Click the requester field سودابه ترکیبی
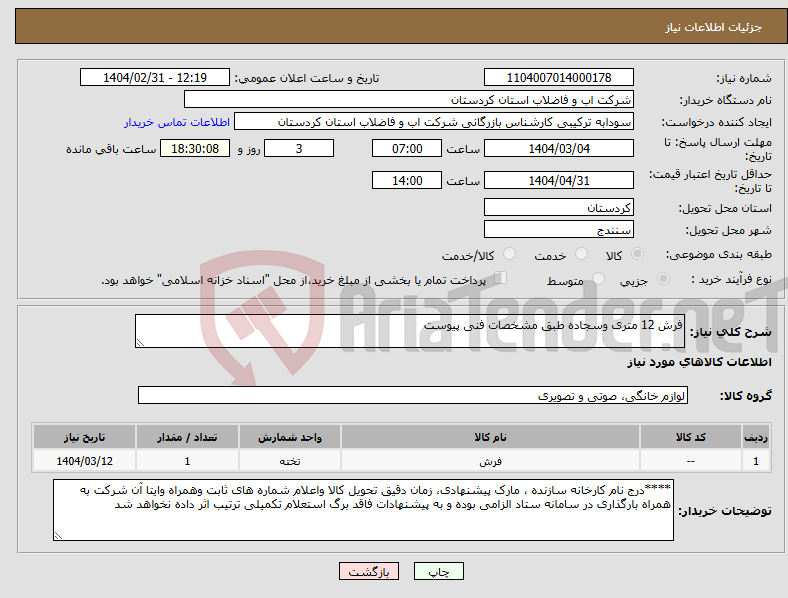 pyautogui.click(x=434, y=122)
